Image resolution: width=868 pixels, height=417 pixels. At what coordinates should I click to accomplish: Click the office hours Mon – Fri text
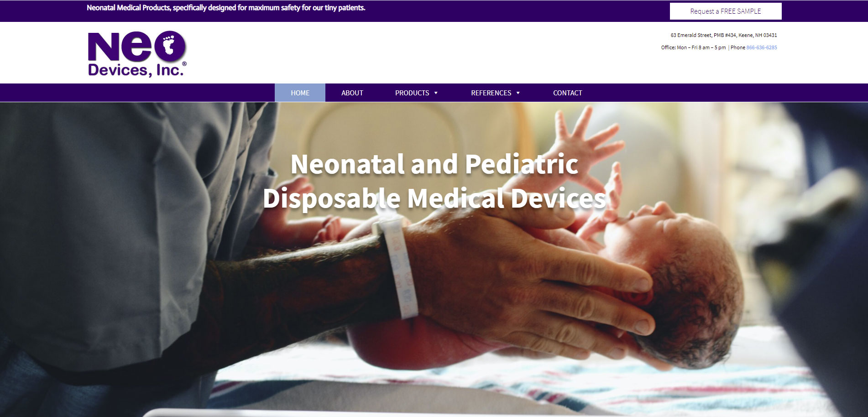pos(693,47)
